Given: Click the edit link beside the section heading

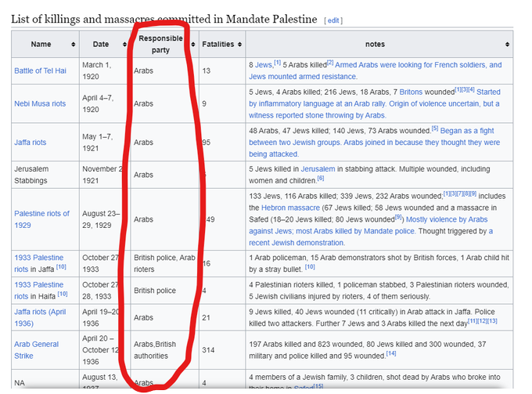Looking at the screenshot, I should (x=333, y=20).
